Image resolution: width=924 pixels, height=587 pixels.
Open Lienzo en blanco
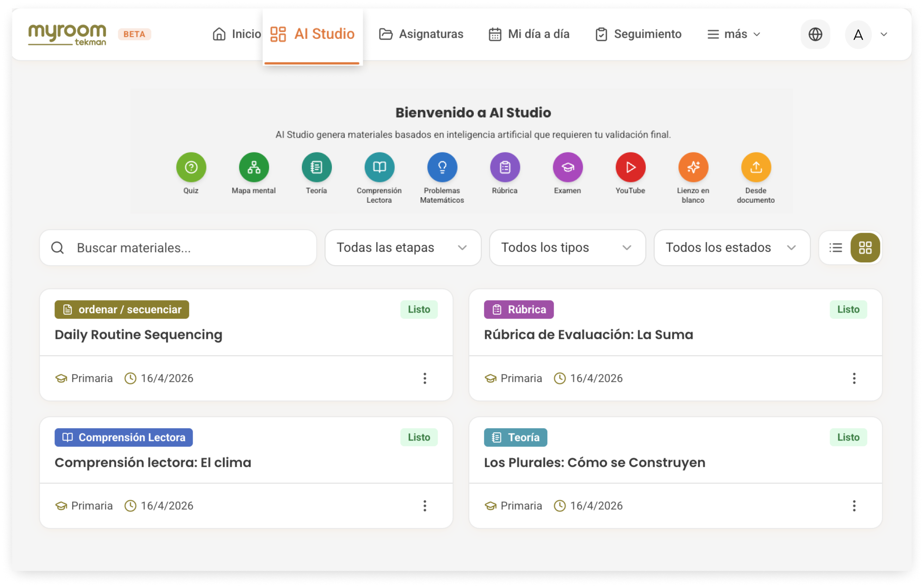[x=693, y=167]
